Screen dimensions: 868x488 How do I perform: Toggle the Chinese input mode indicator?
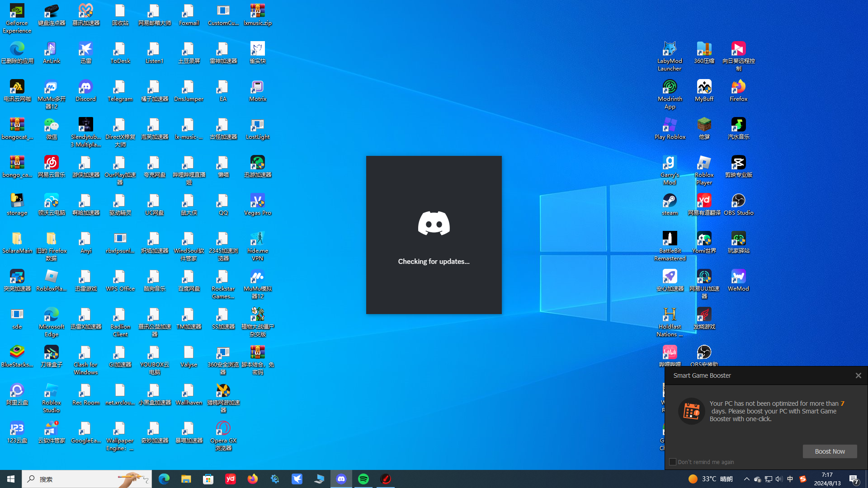790,479
